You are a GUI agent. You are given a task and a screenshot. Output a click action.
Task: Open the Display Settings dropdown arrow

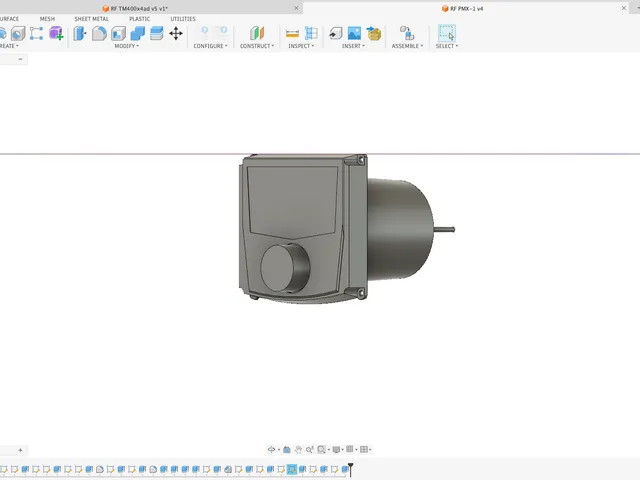pyautogui.click(x=342, y=450)
